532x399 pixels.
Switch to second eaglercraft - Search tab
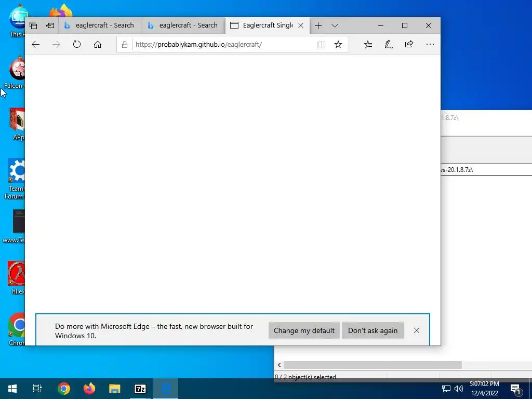[x=184, y=25]
